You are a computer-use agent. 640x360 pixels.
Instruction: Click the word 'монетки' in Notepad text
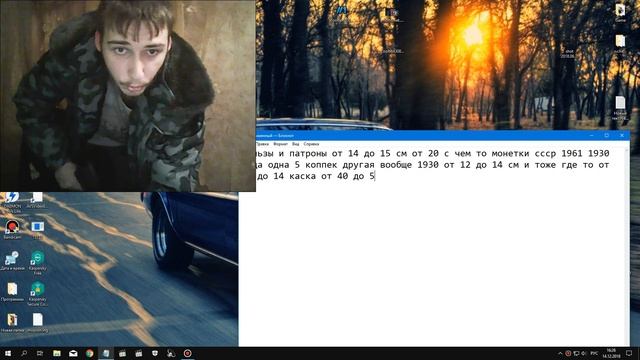pos(511,153)
